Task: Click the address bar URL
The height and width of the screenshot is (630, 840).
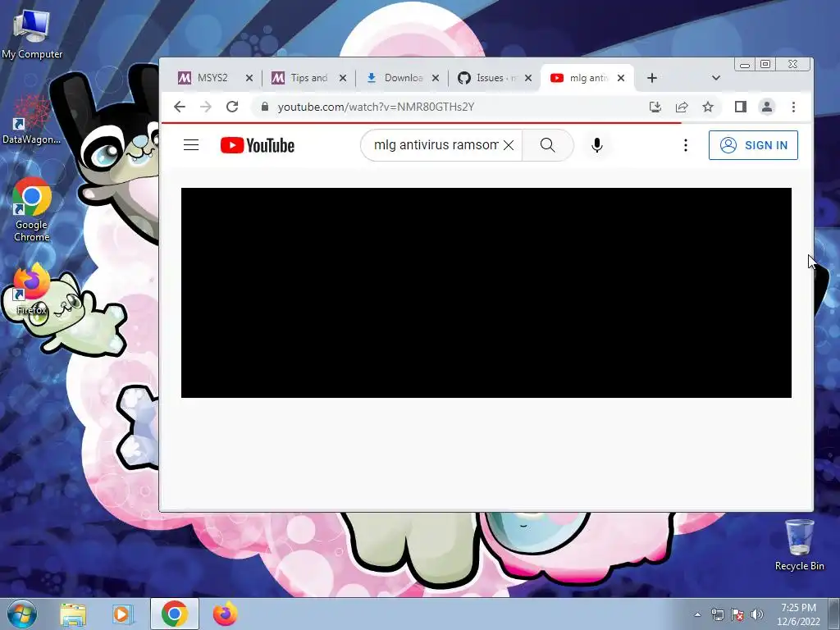Action: [x=376, y=107]
